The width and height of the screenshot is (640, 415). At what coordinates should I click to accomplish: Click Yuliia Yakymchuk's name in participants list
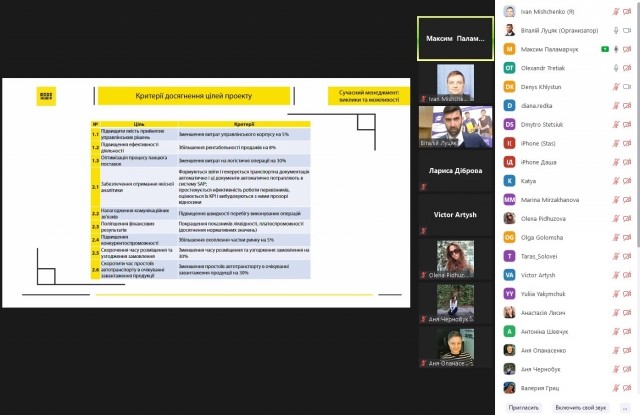[x=543, y=294]
